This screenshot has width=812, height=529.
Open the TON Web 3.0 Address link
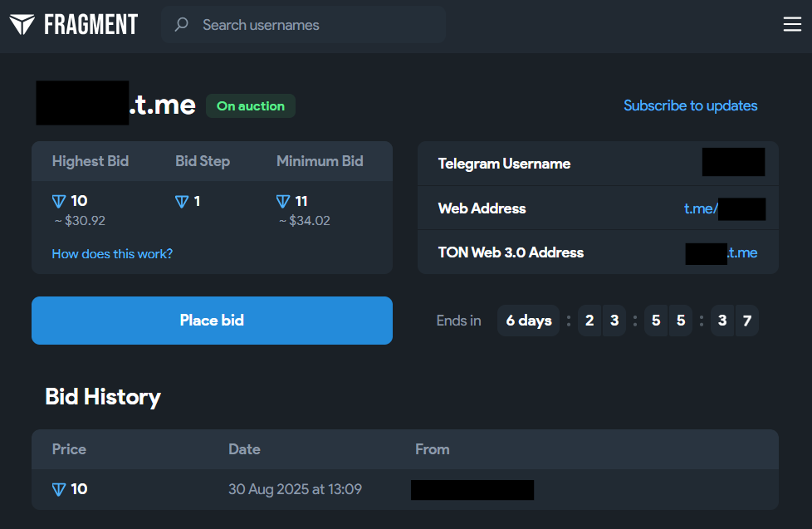click(721, 252)
